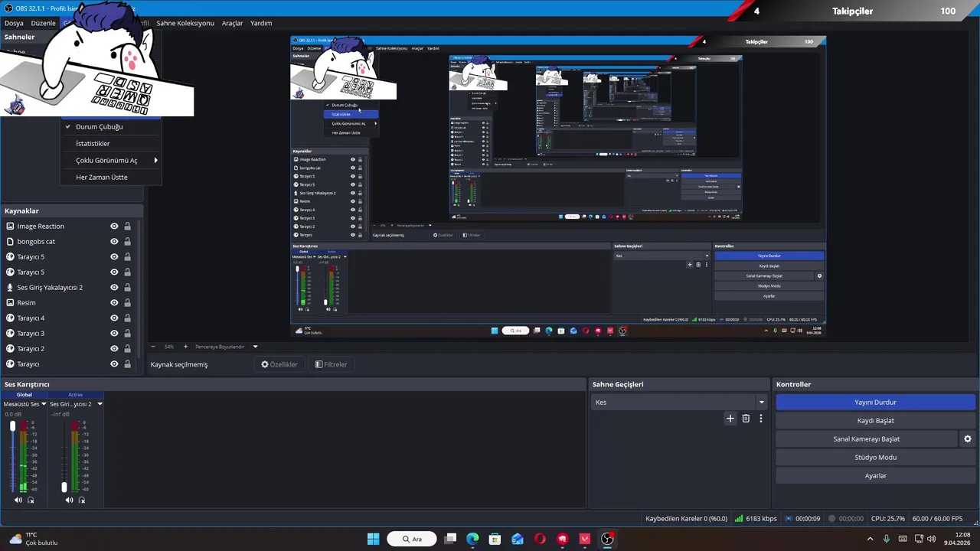Click the Özellikler button
The width and height of the screenshot is (980, 551).
pyautogui.click(x=279, y=364)
